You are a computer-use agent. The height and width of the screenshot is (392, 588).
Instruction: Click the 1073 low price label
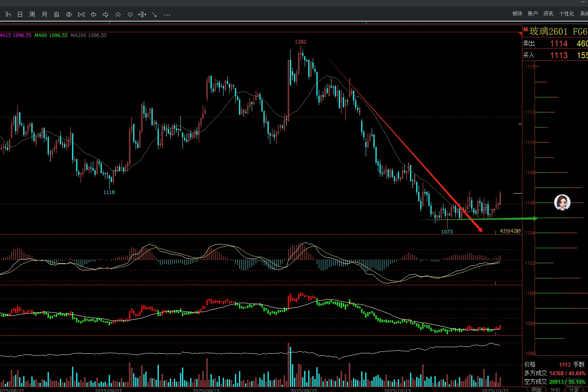click(x=447, y=232)
